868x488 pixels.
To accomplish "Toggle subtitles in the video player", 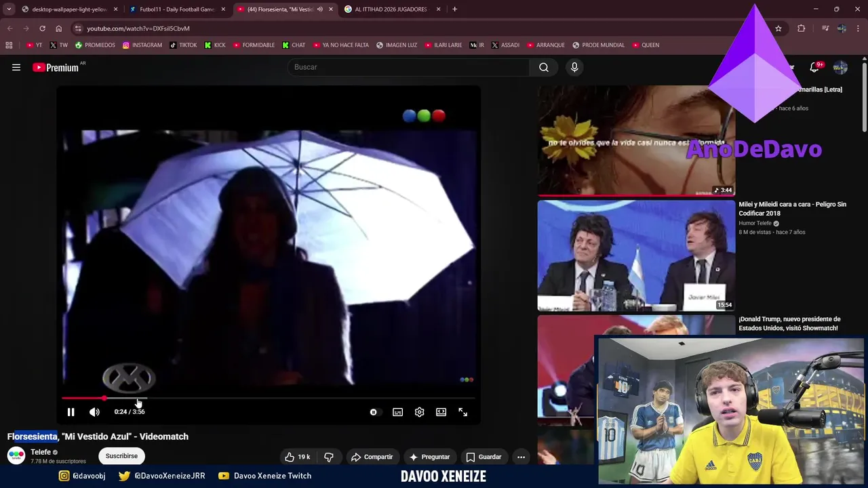I will 397,412.
